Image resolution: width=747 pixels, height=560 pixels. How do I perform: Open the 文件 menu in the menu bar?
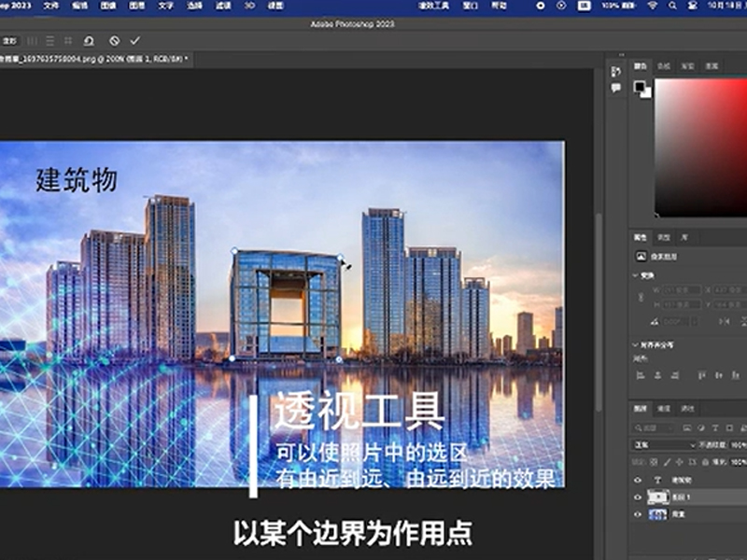click(51, 6)
